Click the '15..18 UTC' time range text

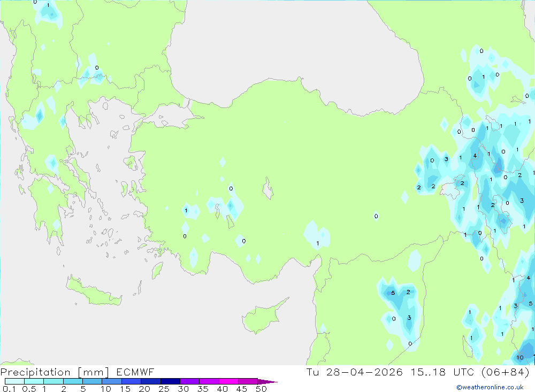click(x=443, y=372)
